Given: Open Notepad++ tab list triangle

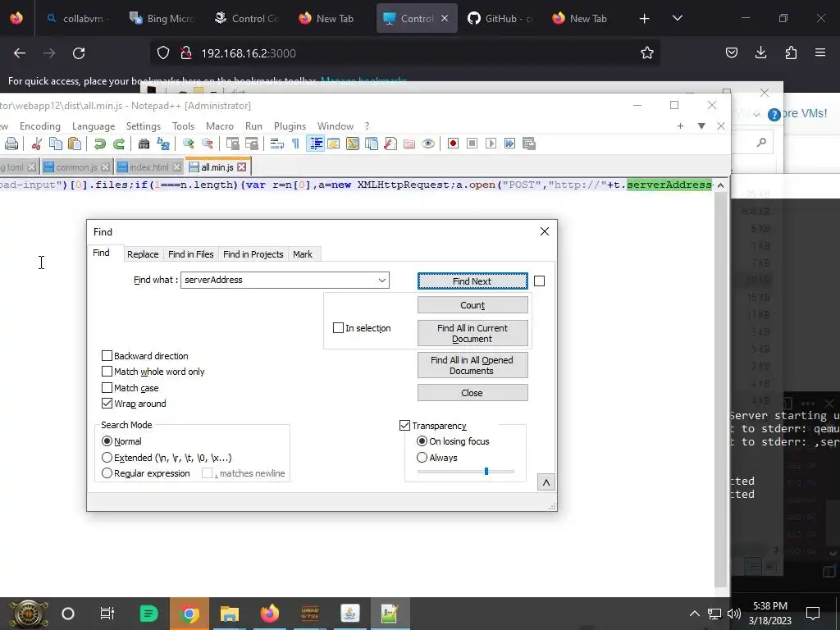Looking at the screenshot, I should pyautogui.click(x=701, y=126).
